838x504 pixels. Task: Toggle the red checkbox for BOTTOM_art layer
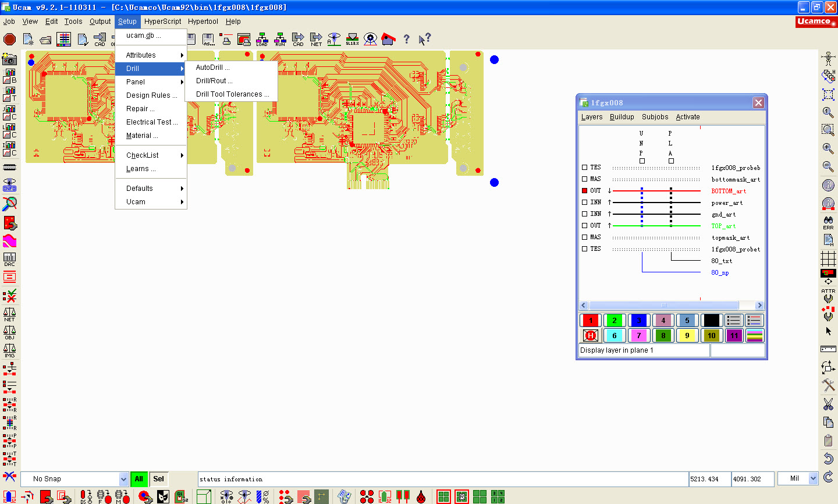coord(585,190)
